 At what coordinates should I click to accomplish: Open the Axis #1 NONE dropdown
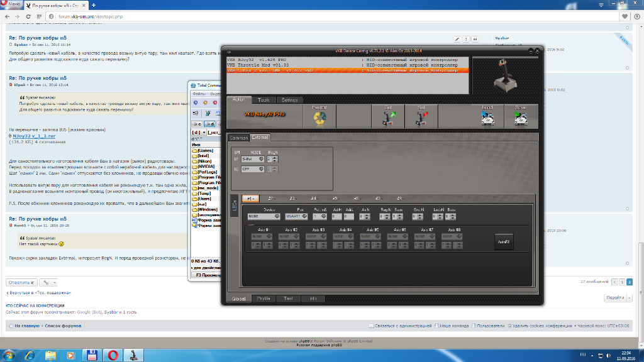(259, 237)
